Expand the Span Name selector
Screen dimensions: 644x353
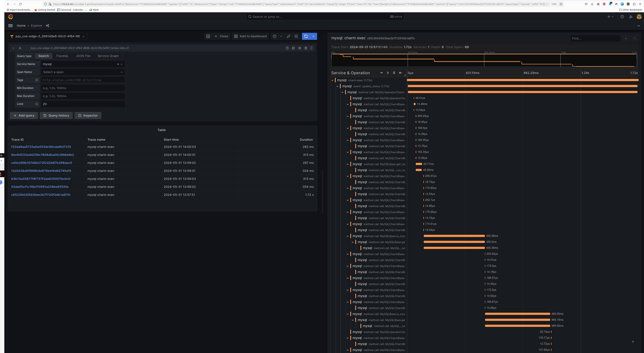point(83,72)
